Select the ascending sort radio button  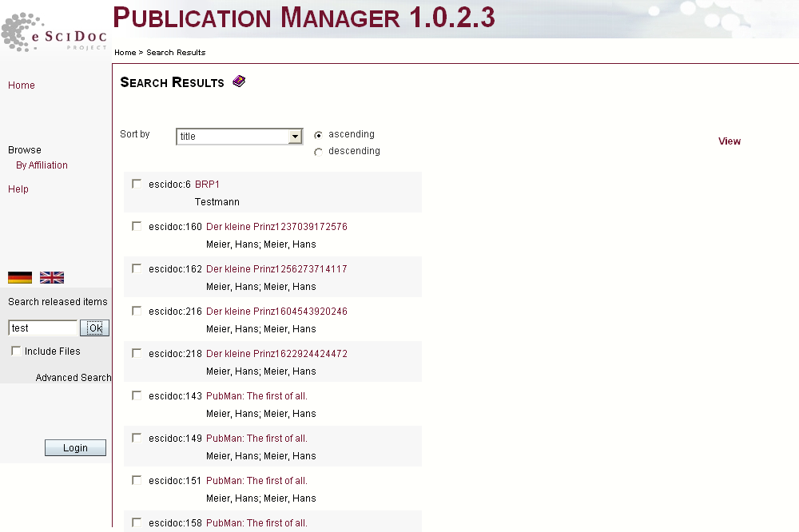319,135
